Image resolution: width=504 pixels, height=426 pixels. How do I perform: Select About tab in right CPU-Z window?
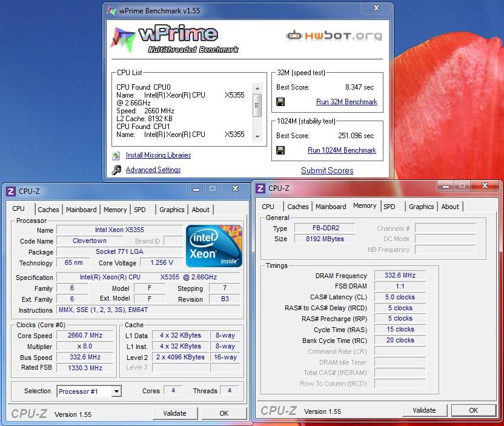click(450, 207)
